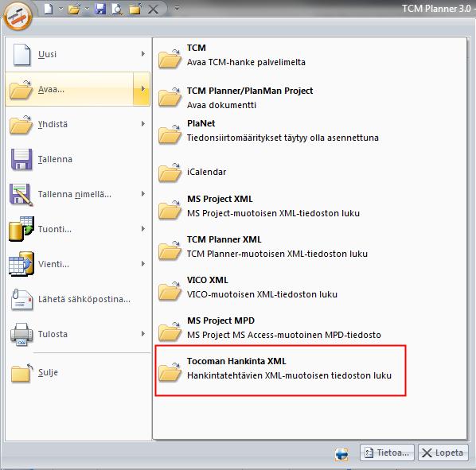Expand the Vienti... submenu arrow
The image size is (476, 470).
[143, 264]
